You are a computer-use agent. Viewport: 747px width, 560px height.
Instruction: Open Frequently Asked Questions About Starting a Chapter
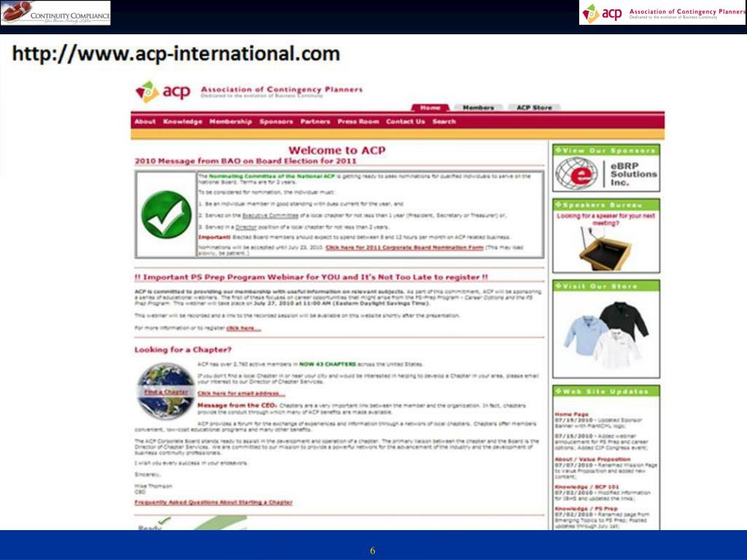coord(214,502)
